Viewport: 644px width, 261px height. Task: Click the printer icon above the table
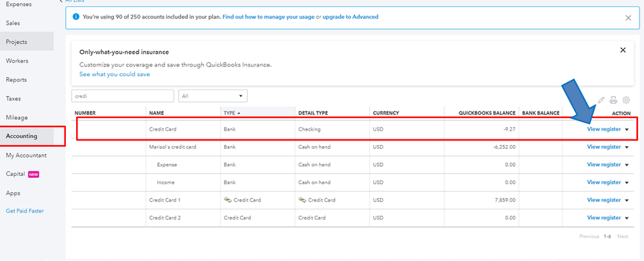click(613, 100)
